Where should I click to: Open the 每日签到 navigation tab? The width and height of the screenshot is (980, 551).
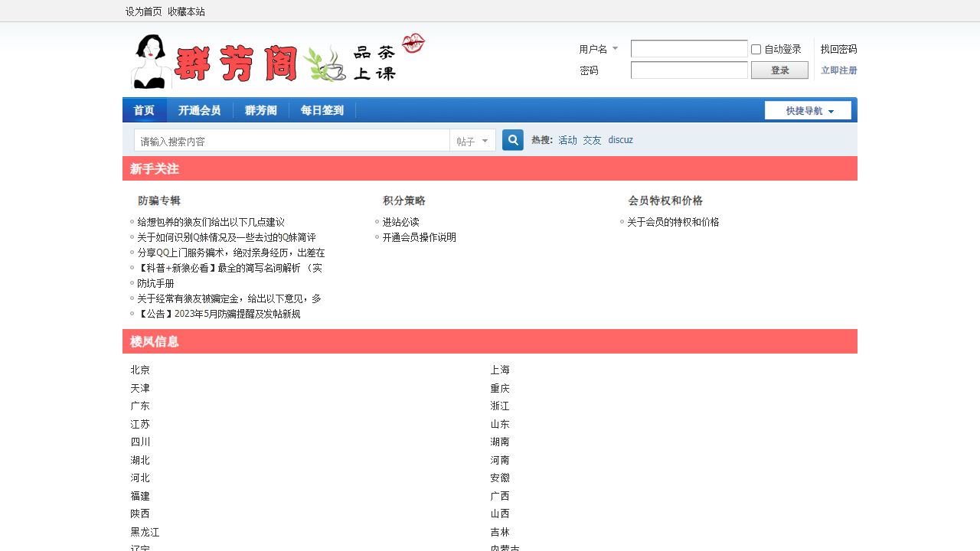click(322, 110)
